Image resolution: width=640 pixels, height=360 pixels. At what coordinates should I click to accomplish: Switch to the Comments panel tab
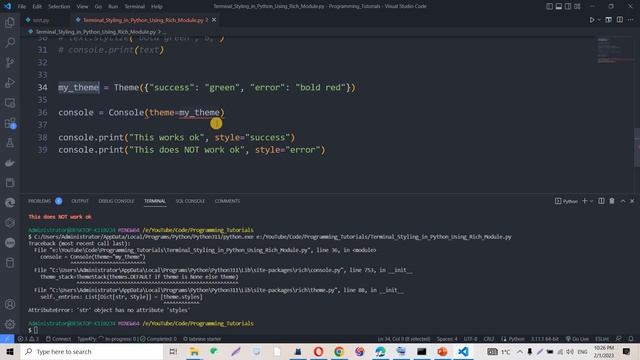227,201
